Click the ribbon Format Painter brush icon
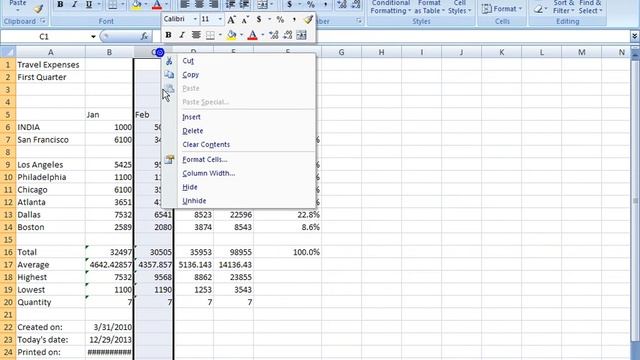This screenshot has height=360, width=640. click(x=38, y=9)
